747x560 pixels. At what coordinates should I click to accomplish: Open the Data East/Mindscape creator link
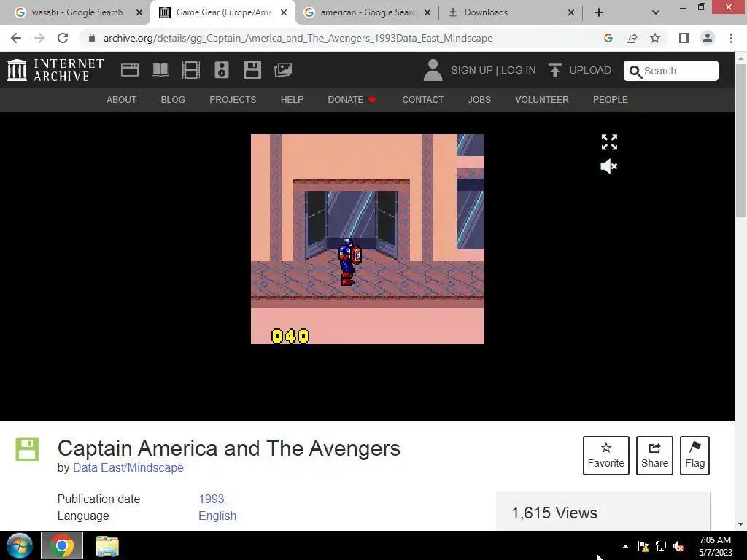coord(128,467)
